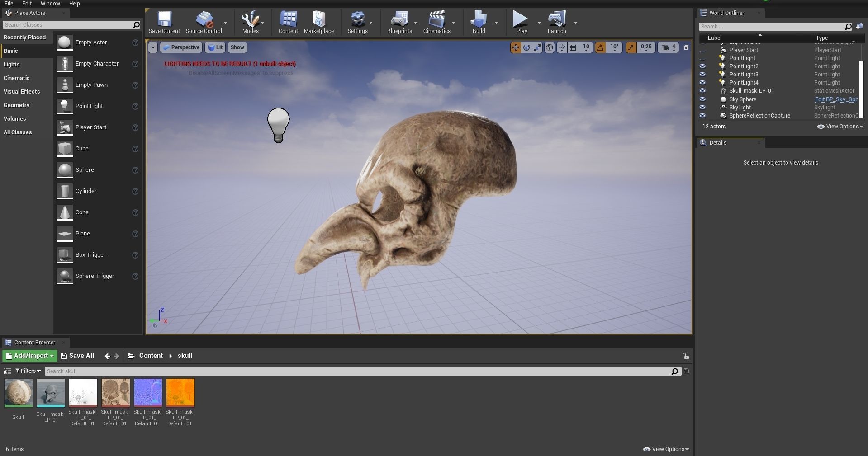Screen dimensions: 868x456
Task: Toggle grid snapping in viewport
Action: [573, 47]
